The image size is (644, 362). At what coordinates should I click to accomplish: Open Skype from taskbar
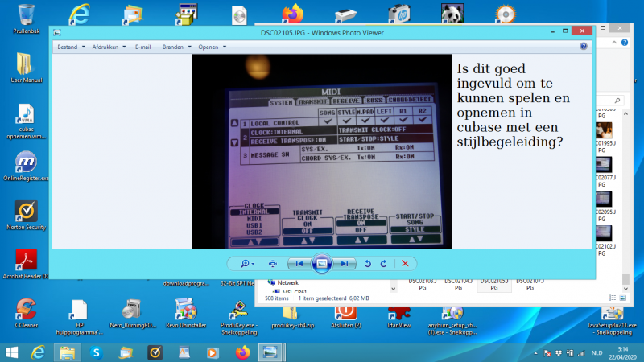point(97,352)
